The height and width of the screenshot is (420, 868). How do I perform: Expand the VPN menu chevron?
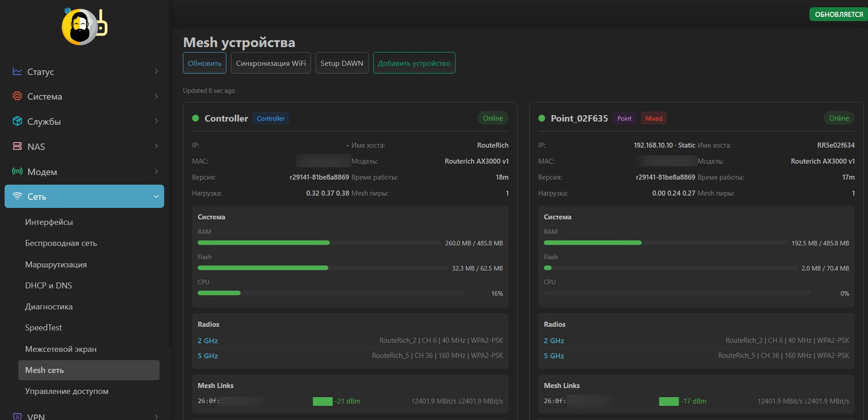click(x=156, y=416)
